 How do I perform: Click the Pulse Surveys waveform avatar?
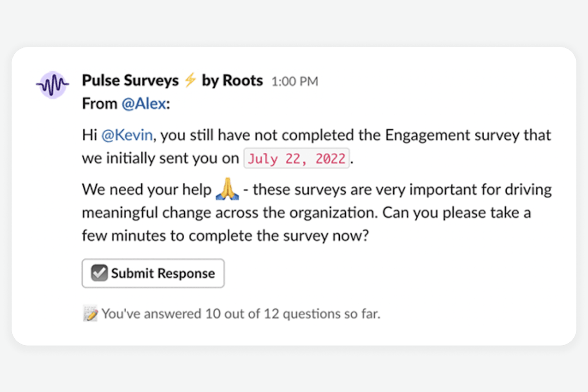(x=52, y=85)
